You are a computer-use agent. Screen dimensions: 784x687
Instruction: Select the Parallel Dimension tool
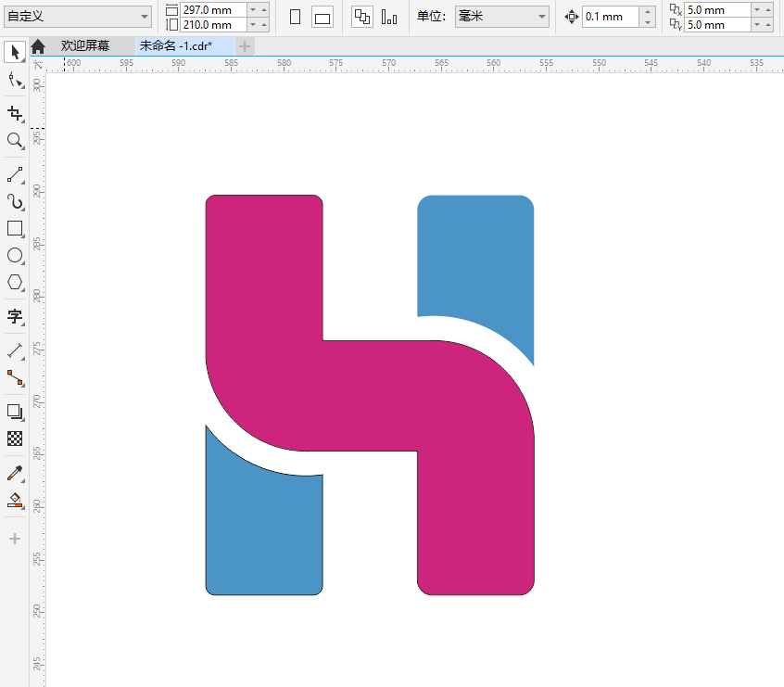15,350
